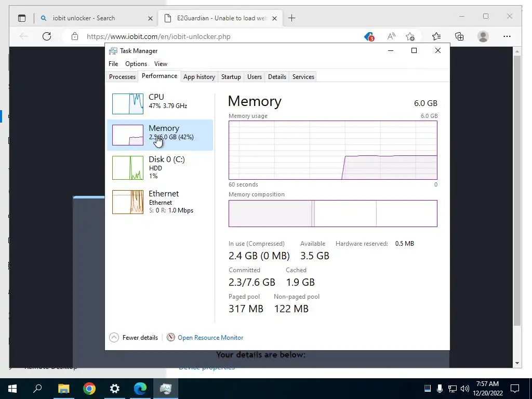Open the Edge profile avatar
This screenshot has width=532, height=399.
point(483,36)
